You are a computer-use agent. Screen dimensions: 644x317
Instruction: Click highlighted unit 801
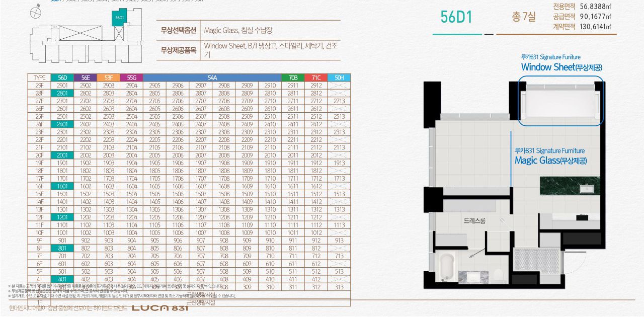click(x=62, y=248)
